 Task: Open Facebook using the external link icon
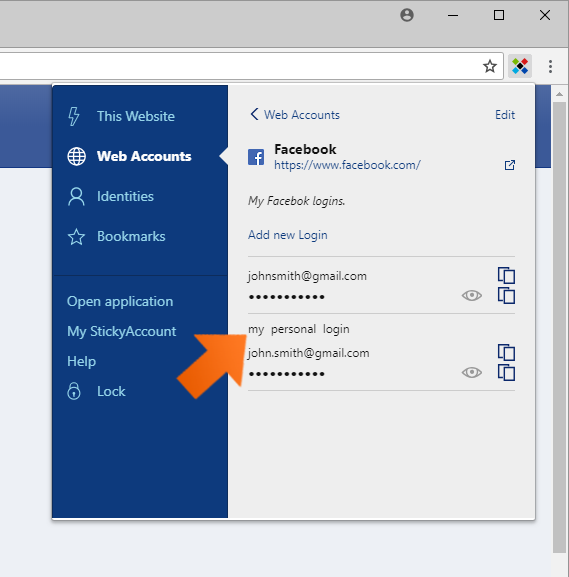(509, 165)
